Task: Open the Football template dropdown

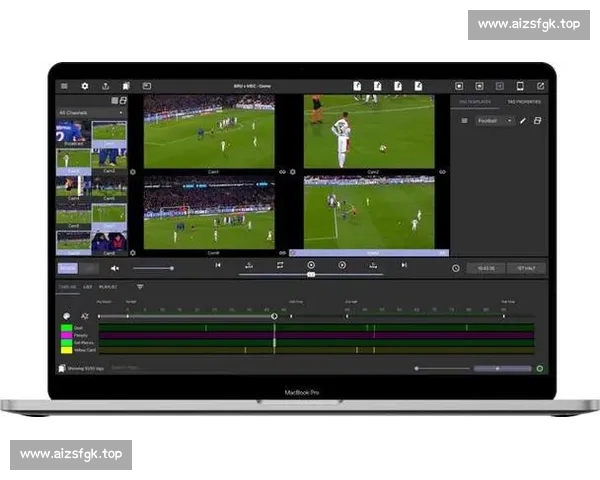Action: (494, 121)
